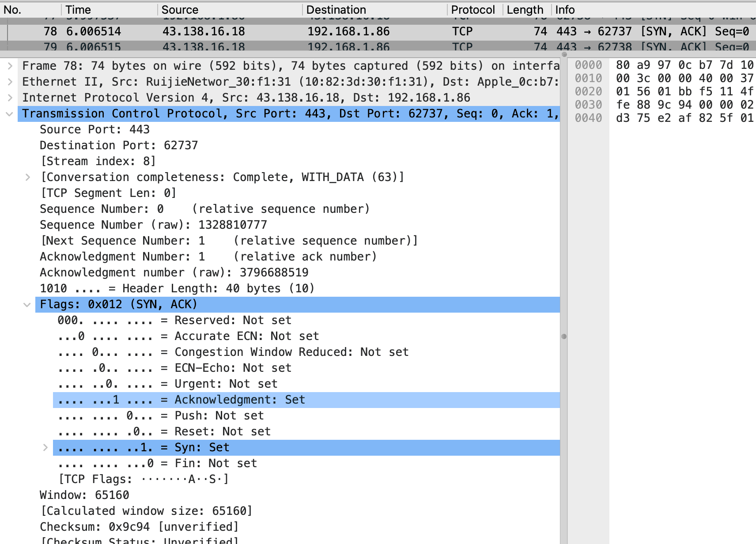Click byte d3 in hex row 0040
This screenshot has width=756, height=544.
pyautogui.click(x=623, y=118)
